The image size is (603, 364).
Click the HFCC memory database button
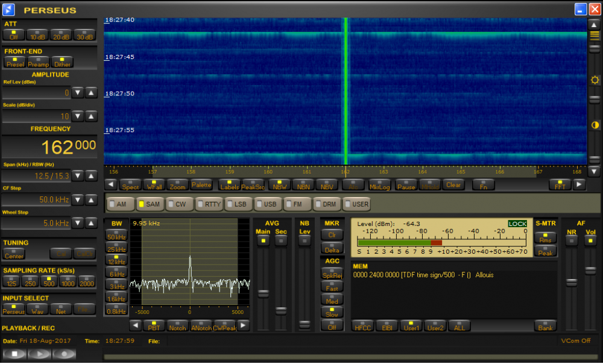click(x=363, y=325)
